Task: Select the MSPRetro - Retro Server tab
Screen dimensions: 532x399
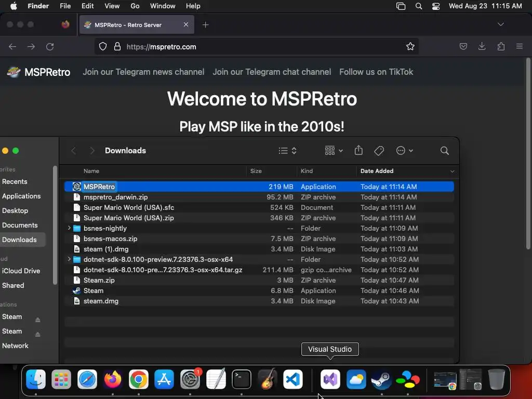Action: (x=137, y=24)
